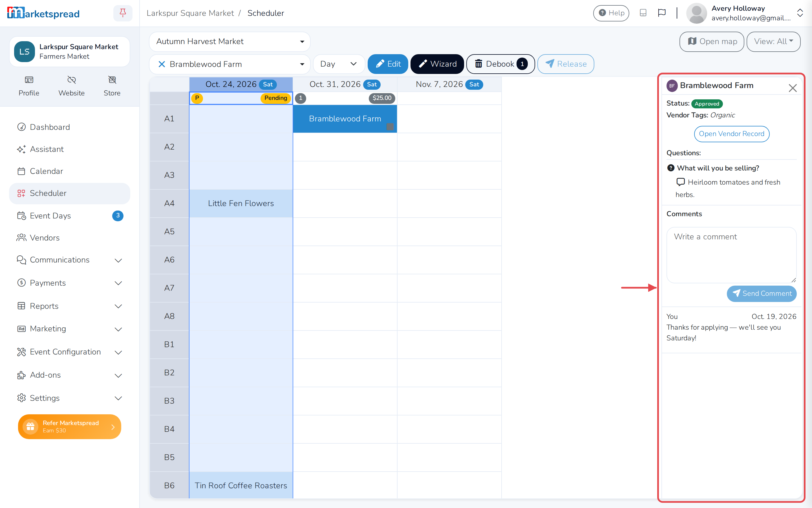Open the Day view dropdown

339,64
